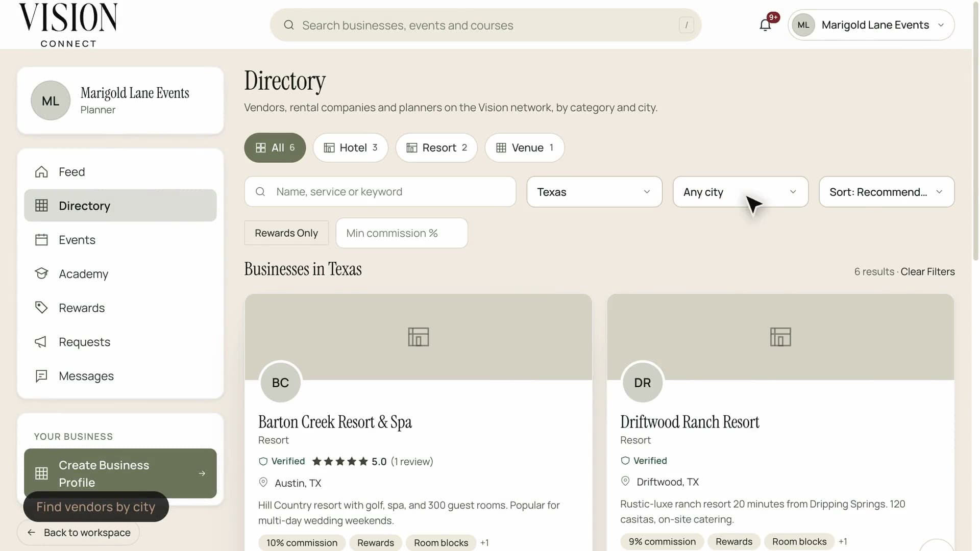
Task: Select the Hotel category tab
Action: click(x=351, y=147)
